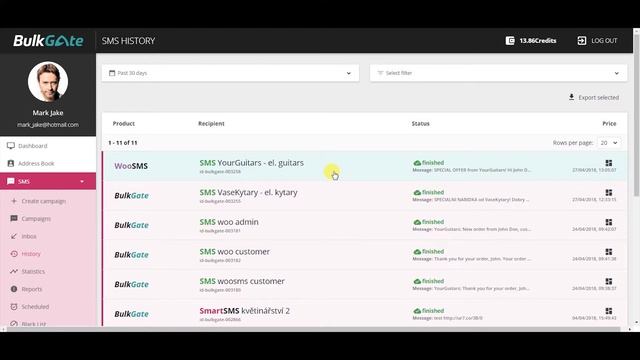The width and height of the screenshot is (640, 360).
Task: Click the Scheduled alarm icon
Action: pos(14,306)
